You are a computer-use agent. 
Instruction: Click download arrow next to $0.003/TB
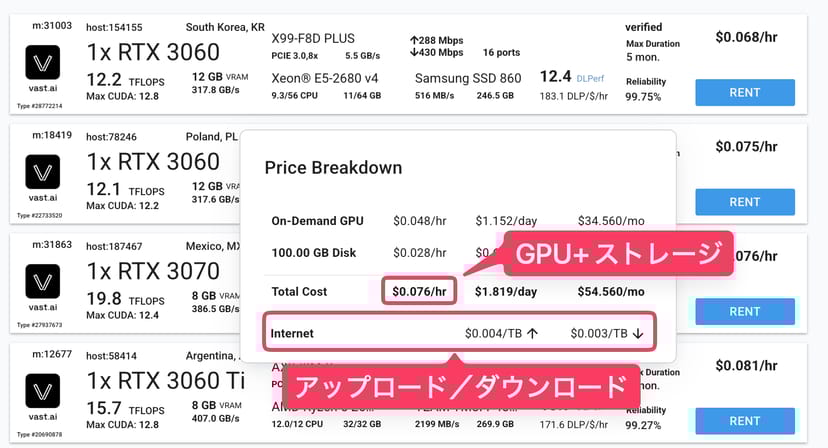(638, 333)
